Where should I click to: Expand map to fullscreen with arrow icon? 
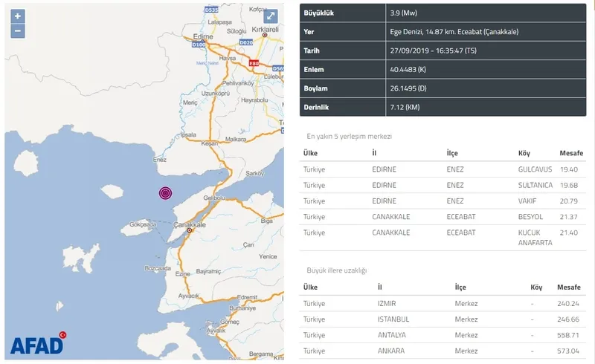coord(271,16)
